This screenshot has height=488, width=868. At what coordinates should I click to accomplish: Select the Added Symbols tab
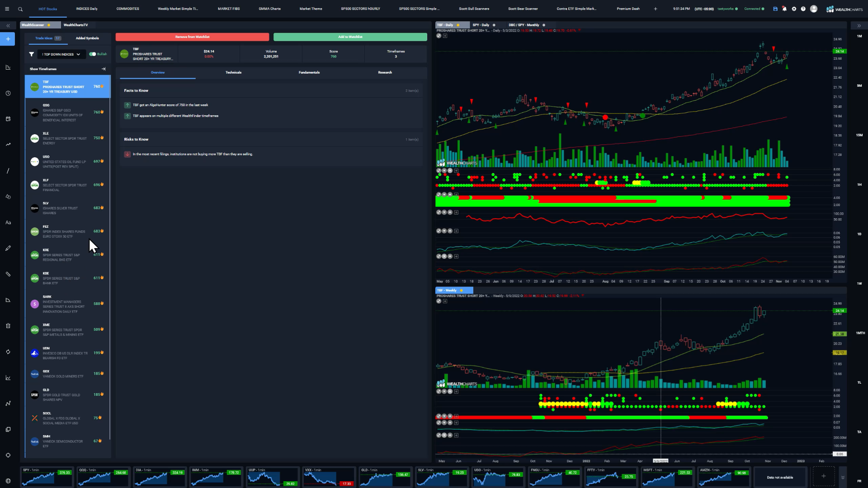click(x=87, y=38)
